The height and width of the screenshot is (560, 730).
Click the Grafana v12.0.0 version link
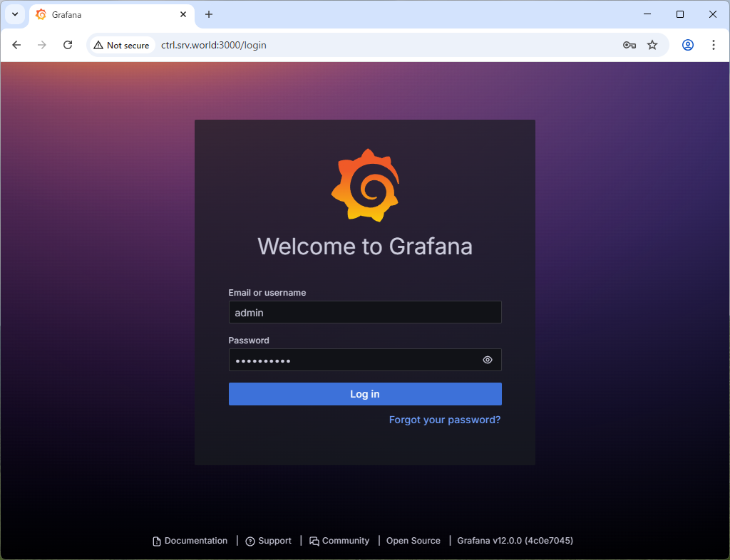click(x=515, y=541)
